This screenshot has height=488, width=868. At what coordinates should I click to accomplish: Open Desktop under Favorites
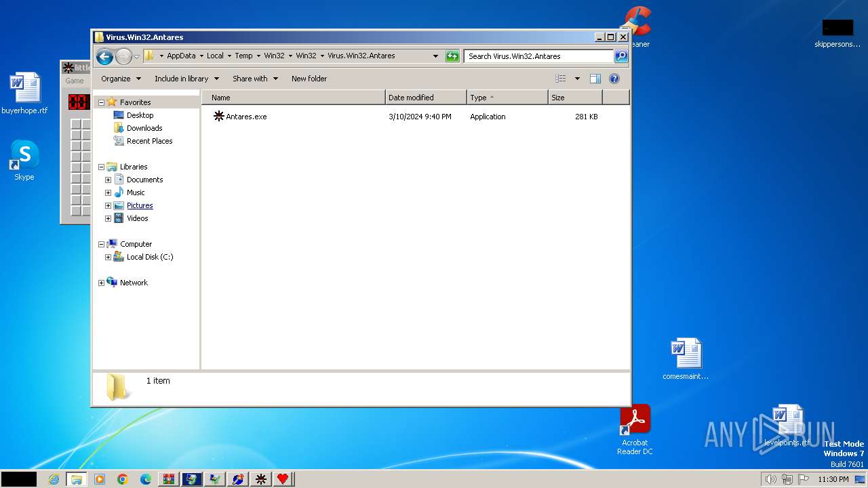coord(140,115)
